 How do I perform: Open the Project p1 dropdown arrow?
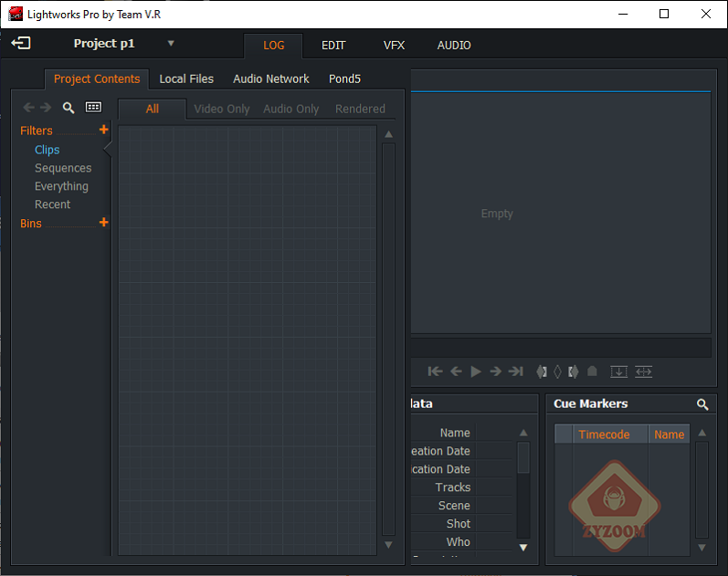[x=171, y=43]
